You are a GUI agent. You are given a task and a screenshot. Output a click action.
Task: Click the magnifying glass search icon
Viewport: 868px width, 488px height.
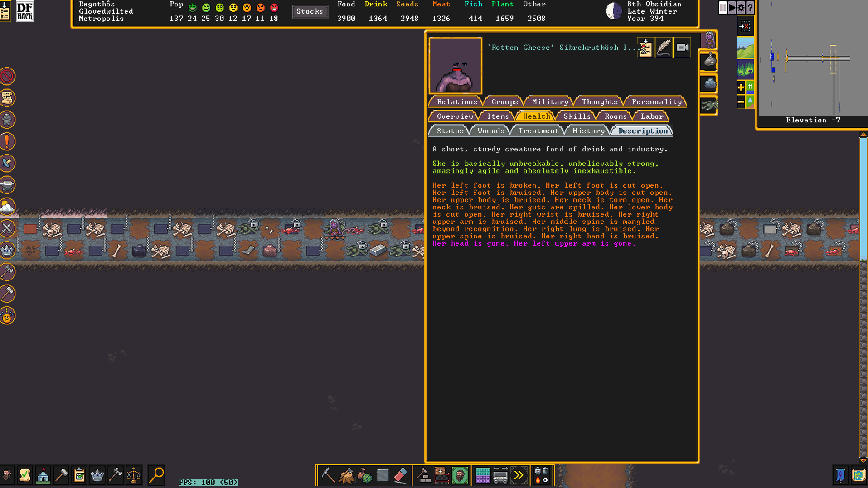(156, 475)
